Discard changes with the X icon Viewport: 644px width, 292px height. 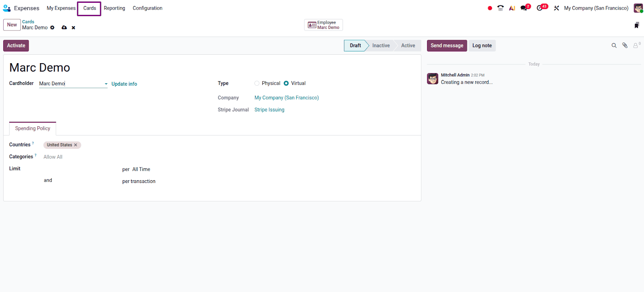click(x=73, y=28)
